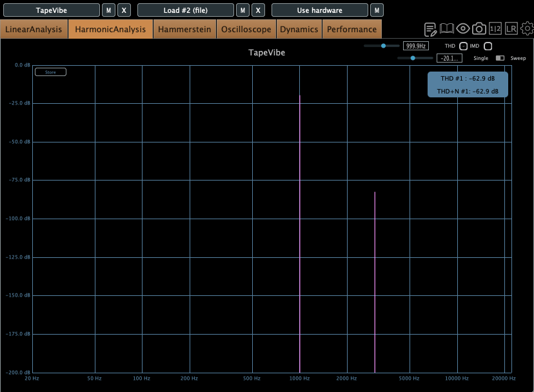Click the Store button
Screen dimensions: 534x392
[x=50, y=72]
